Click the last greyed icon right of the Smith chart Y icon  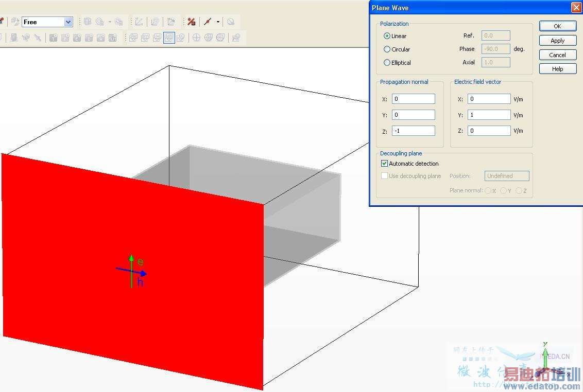click(236, 38)
